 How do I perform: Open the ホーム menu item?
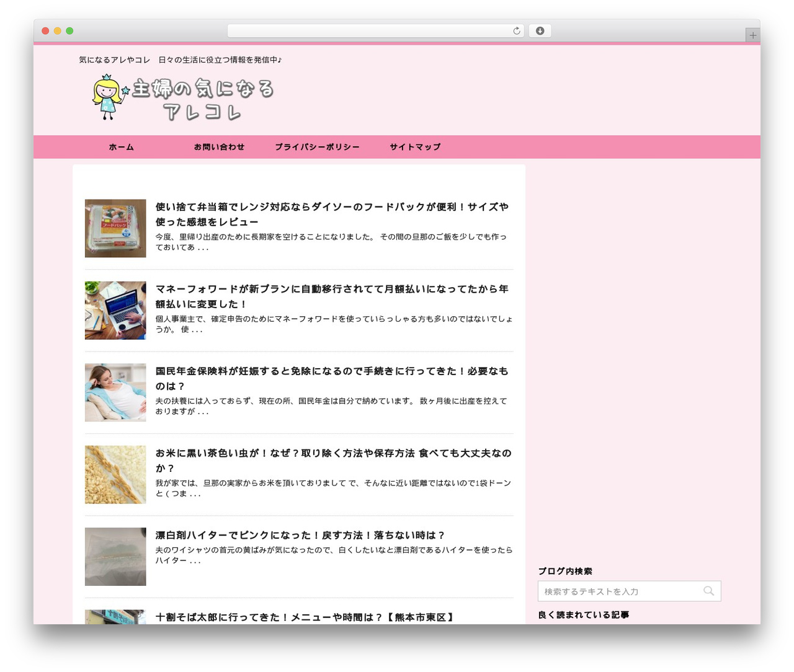point(121,147)
